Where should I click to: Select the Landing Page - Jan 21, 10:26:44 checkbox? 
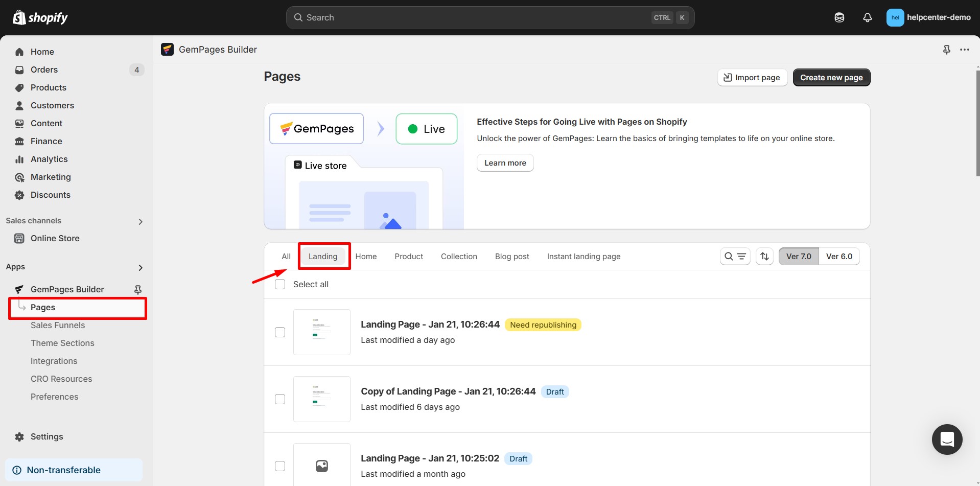pos(280,332)
